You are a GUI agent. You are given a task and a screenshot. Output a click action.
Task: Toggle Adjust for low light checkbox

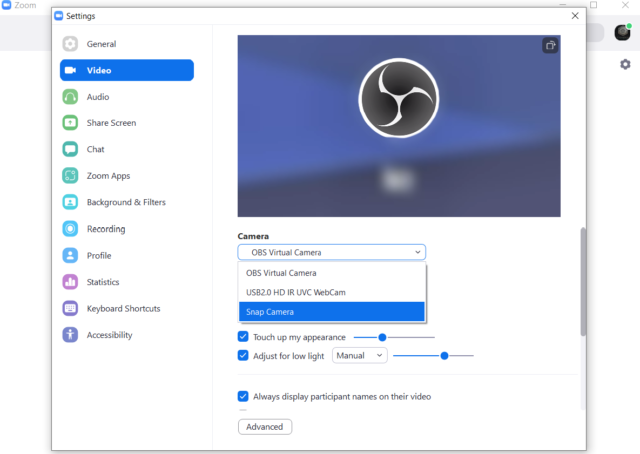pos(243,356)
